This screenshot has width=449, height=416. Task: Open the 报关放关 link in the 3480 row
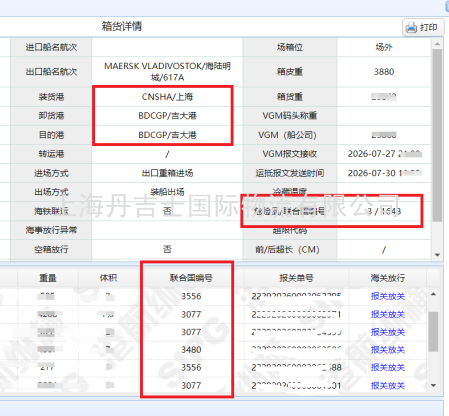click(388, 350)
